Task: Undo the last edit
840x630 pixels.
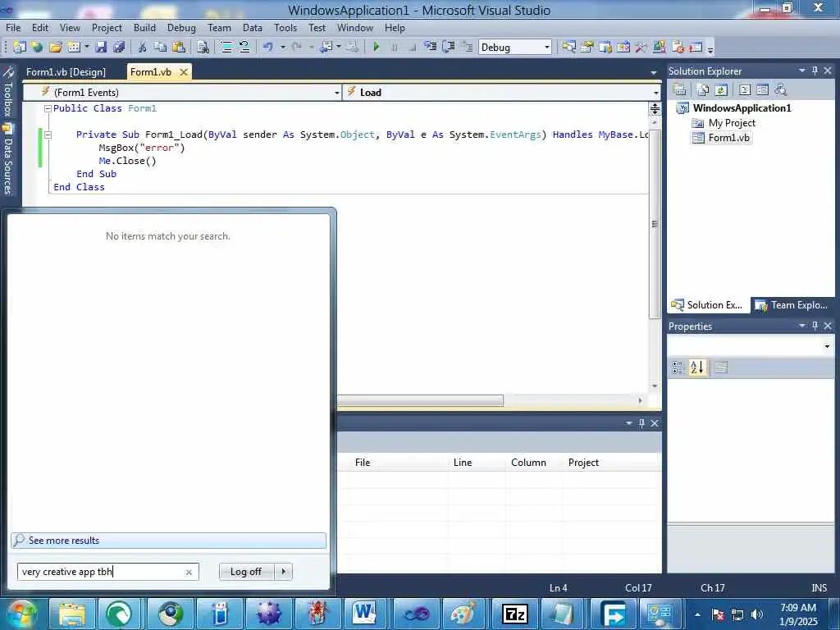Action: [268, 47]
